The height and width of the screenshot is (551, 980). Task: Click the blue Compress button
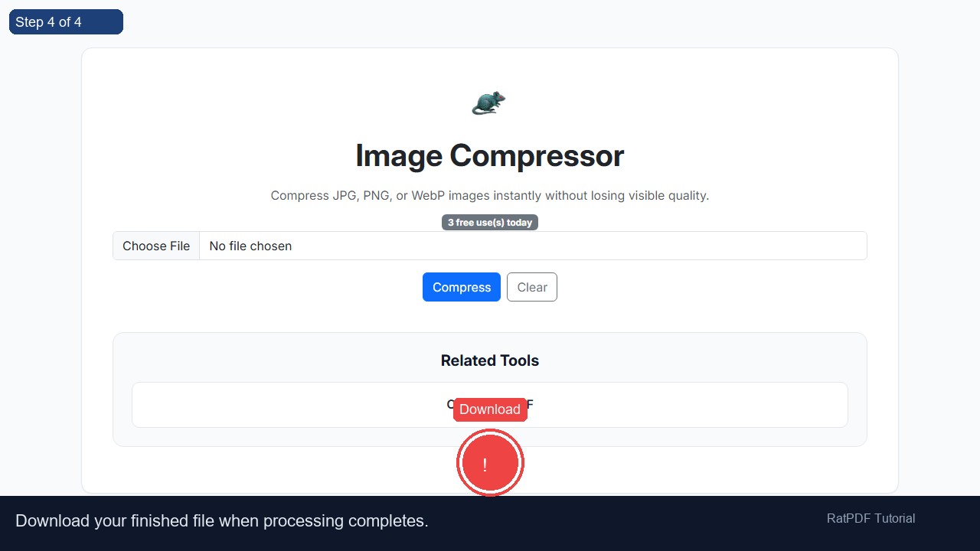click(462, 287)
